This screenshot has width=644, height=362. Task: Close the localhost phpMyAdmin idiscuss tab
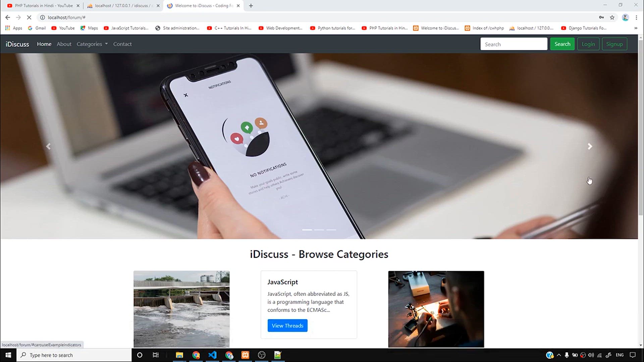[x=158, y=6]
